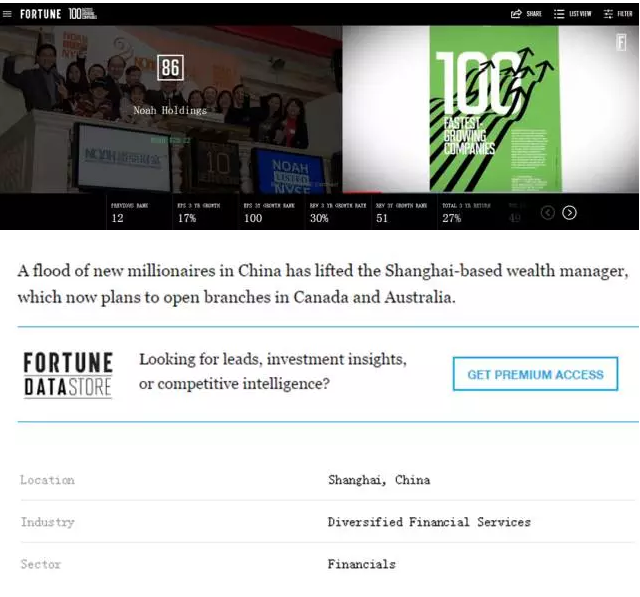Click Get Premium Access button
The image size is (640, 597).
pyautogui.click(x=535, y=374)
